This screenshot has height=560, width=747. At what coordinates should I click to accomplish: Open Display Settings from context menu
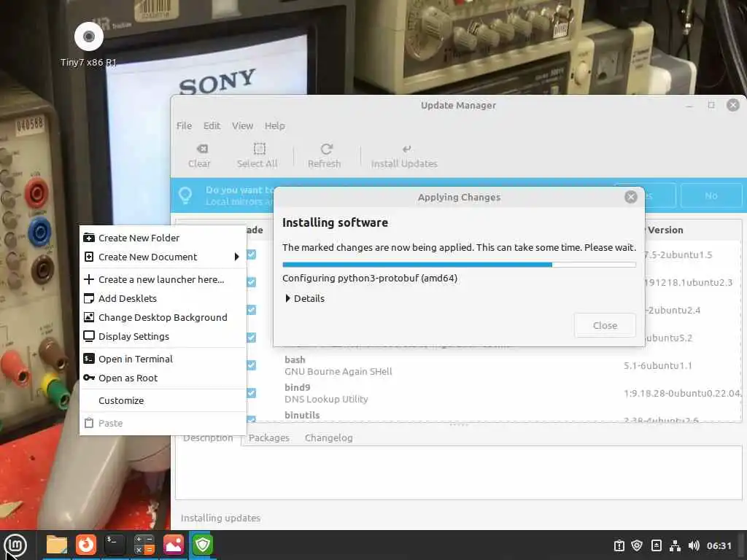pyautogui.click(x=163, y=336)
